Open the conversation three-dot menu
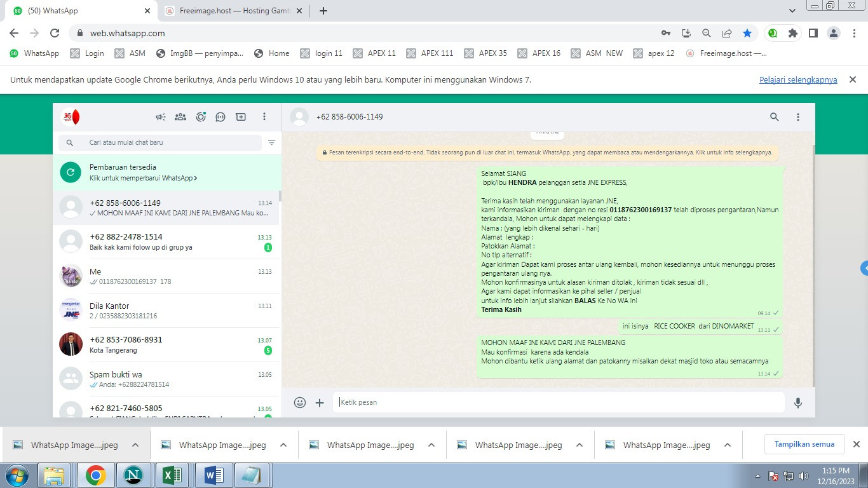 tap(798, 117)
